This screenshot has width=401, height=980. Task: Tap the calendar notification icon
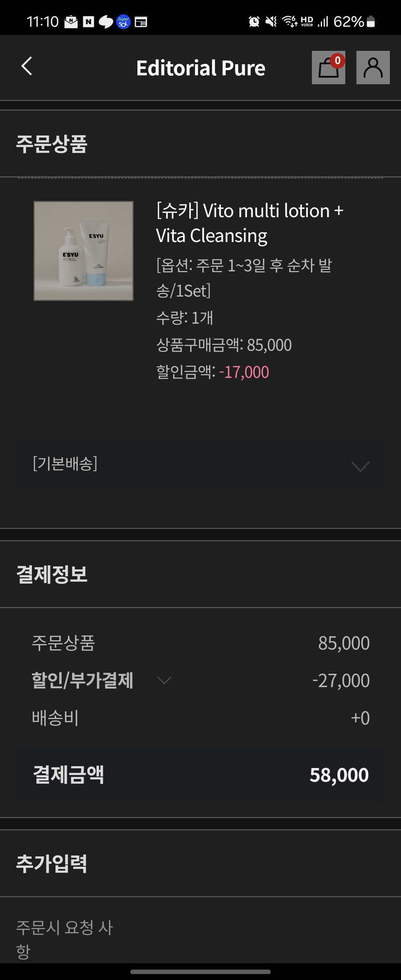[141, 22]
